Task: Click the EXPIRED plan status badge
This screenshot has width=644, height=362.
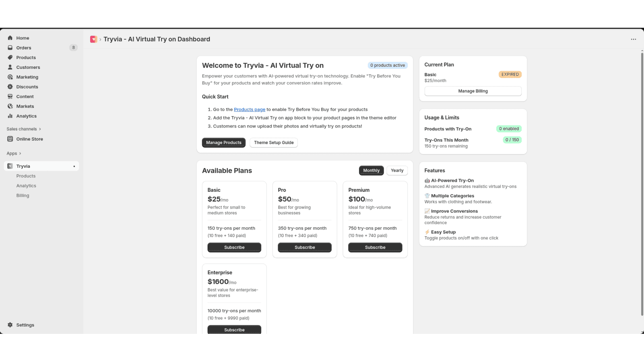Action: 510,74
